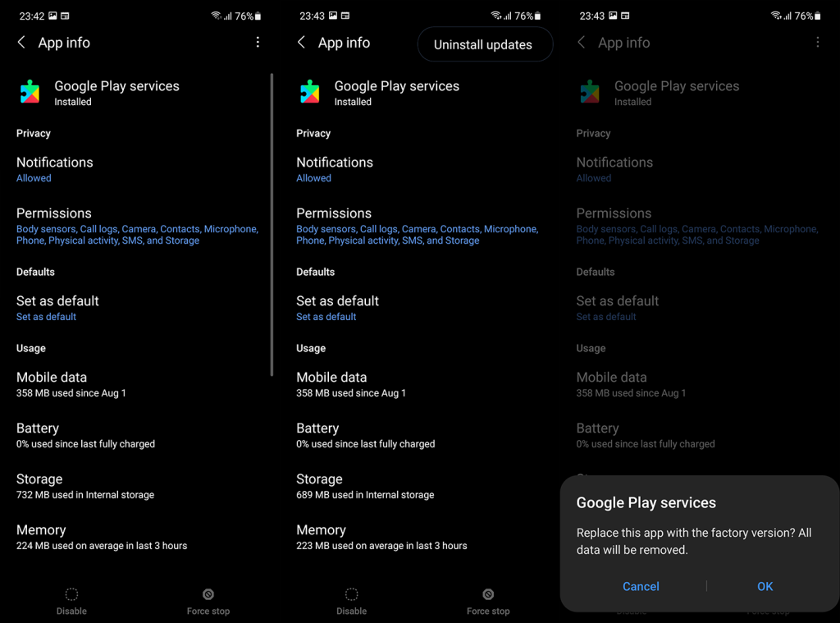The height and width of the screenshot is (623, 840).
Task: Tap Force stop icon on second screen
Action: tap(488, 594)
